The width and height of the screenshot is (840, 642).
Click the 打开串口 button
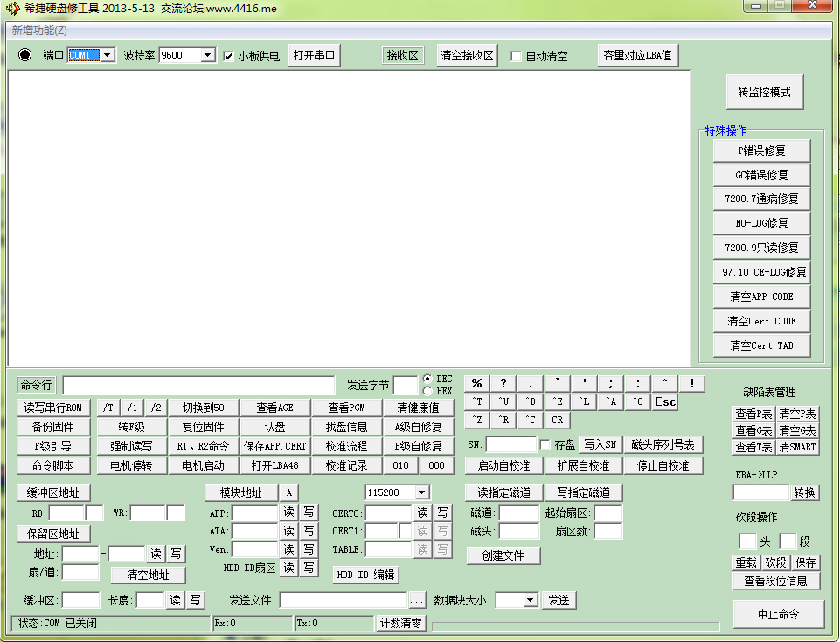point(314,55)
